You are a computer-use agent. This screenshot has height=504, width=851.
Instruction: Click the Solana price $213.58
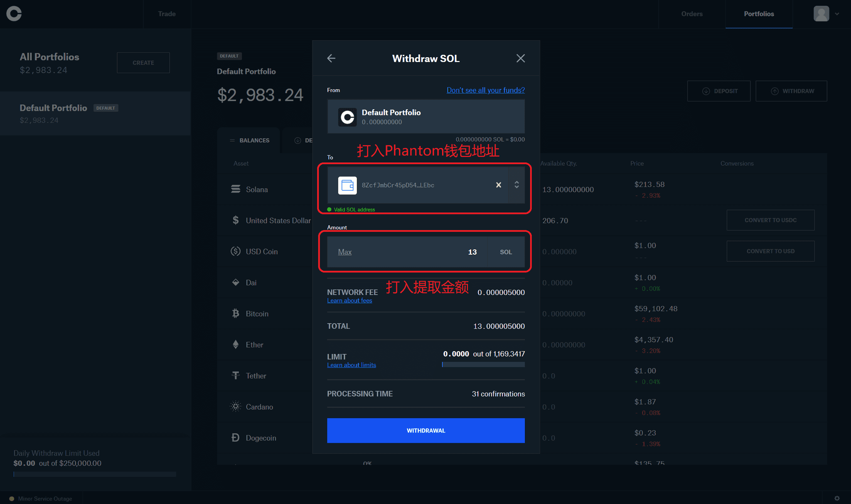649,184
